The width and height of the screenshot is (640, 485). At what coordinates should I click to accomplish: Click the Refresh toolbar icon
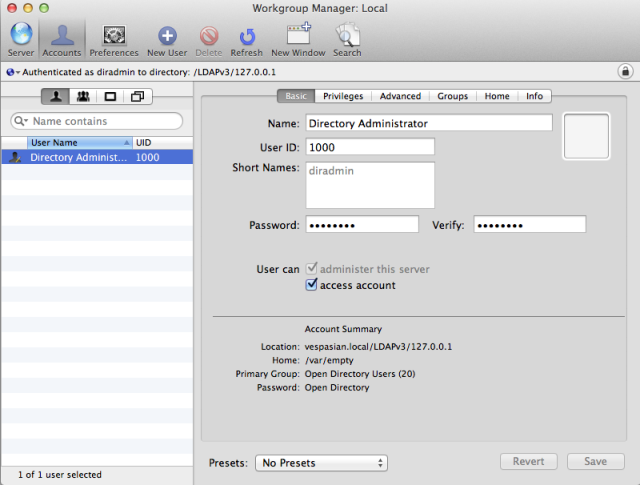[246, 35]
